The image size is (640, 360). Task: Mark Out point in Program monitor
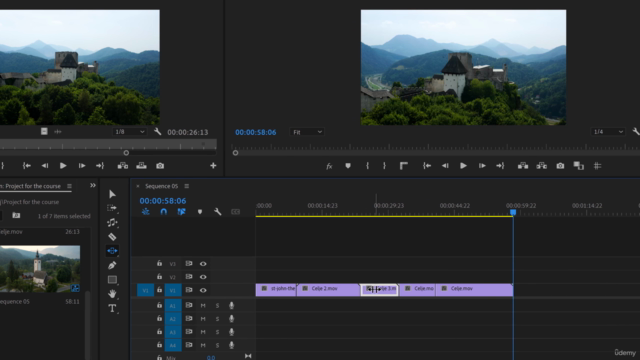click(384, 166)
